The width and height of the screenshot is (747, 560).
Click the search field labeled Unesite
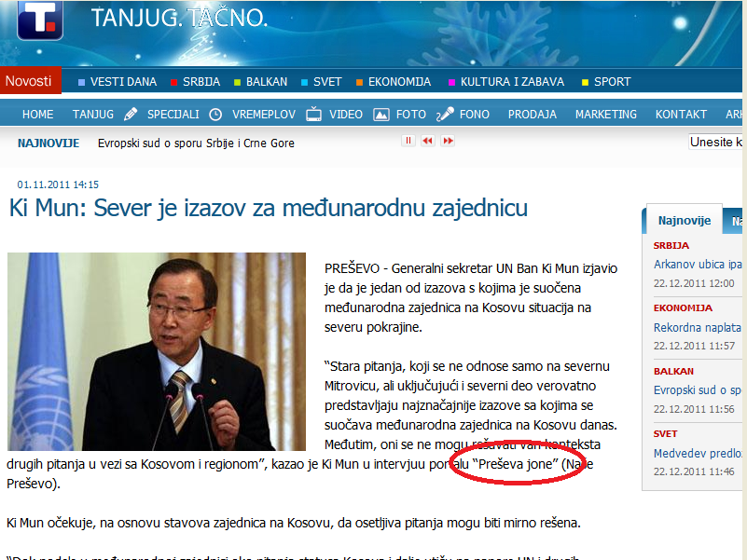[x=716, y=143]
